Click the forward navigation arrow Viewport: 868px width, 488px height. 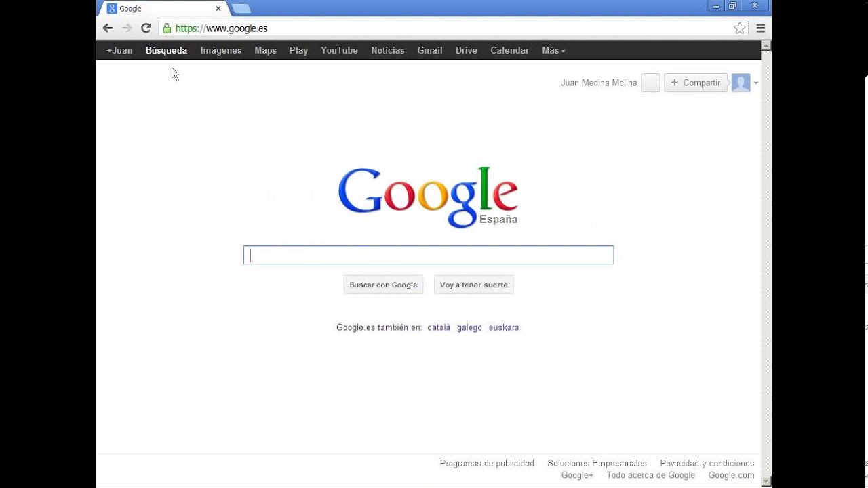(127, 28)
